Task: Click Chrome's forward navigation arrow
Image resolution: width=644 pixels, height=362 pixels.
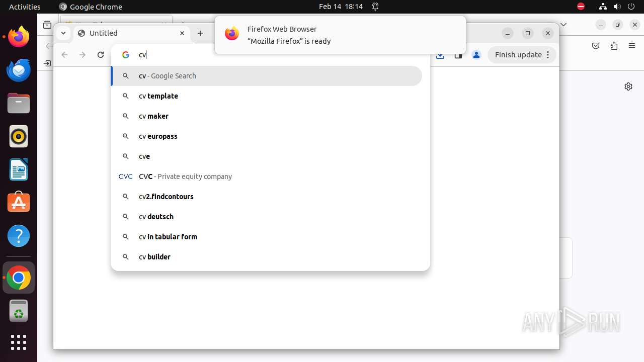Action: 83,55
